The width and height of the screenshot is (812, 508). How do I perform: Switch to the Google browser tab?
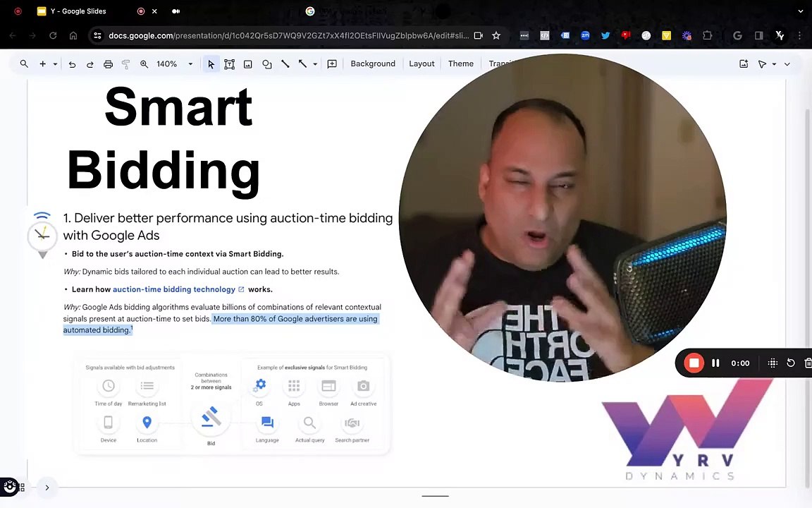[x=309, y=11]
